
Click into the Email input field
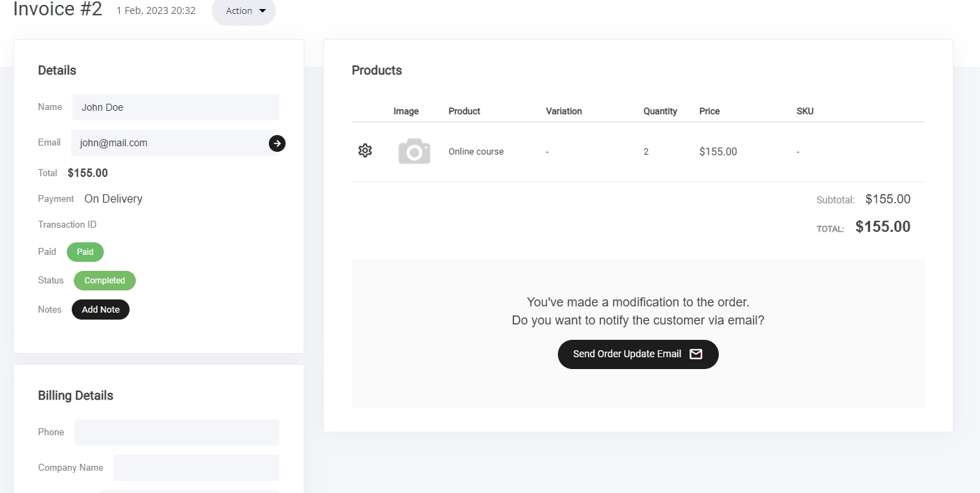point(167,143)
